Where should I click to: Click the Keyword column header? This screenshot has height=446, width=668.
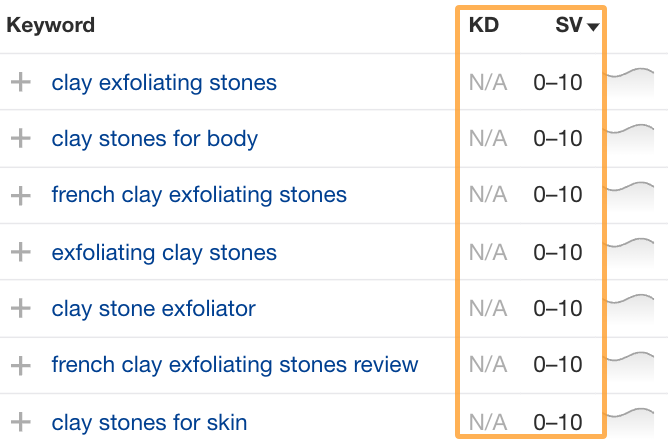[51, 26]
